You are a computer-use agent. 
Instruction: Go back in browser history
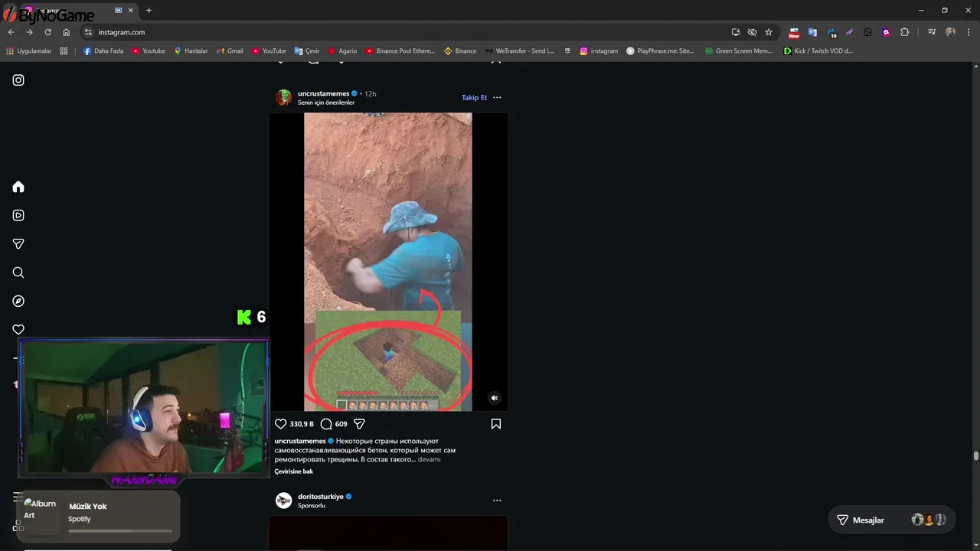[11, 32]
